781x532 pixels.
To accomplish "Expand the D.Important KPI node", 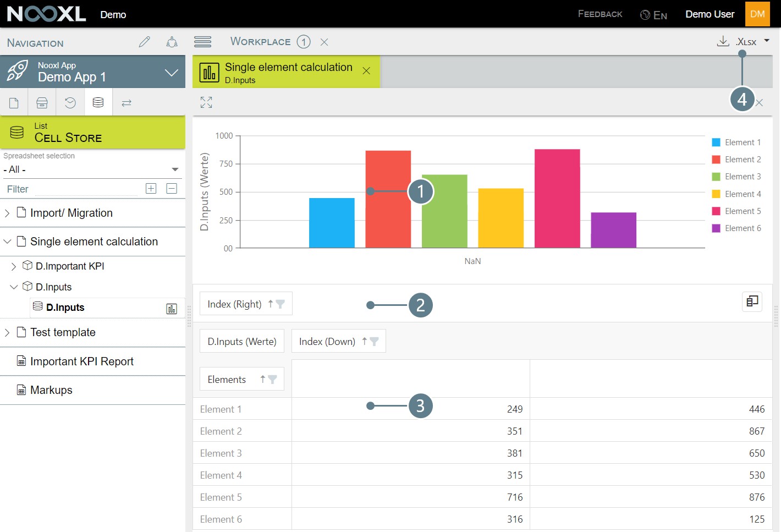I will tap(14, 266).
